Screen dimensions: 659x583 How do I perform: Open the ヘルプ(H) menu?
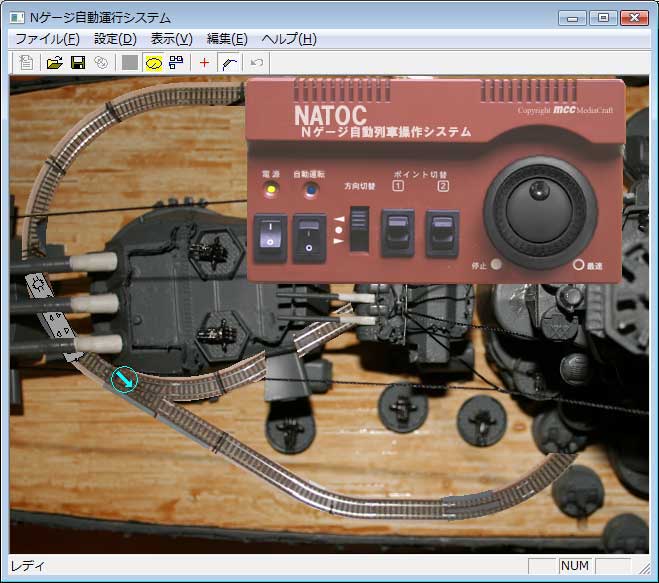tap(289, 40)
